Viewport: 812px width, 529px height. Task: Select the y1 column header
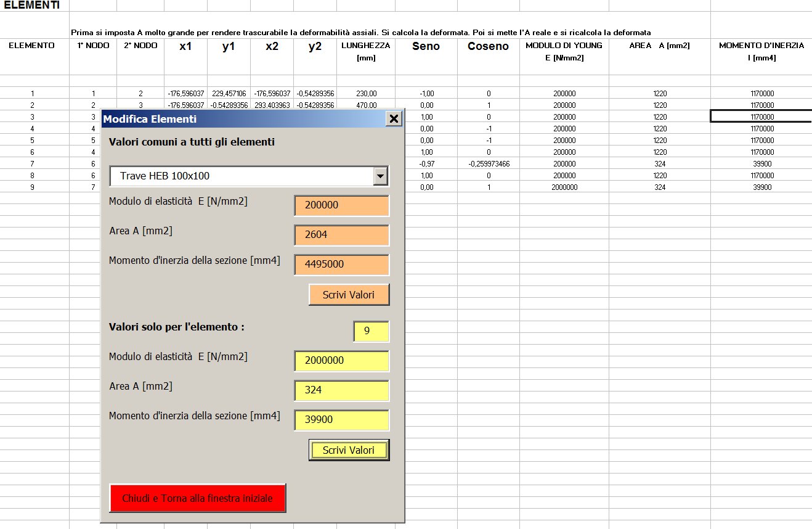[x=229, y=57]
